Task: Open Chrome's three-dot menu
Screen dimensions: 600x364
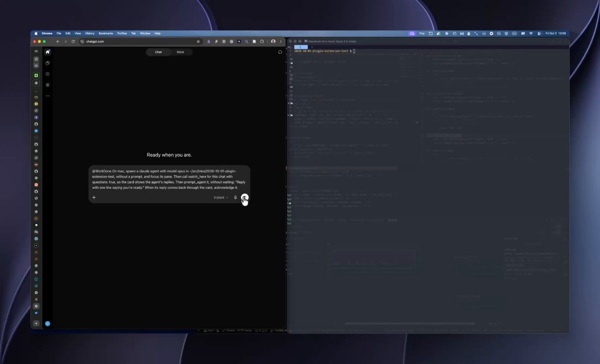Action: pos(280,41)
